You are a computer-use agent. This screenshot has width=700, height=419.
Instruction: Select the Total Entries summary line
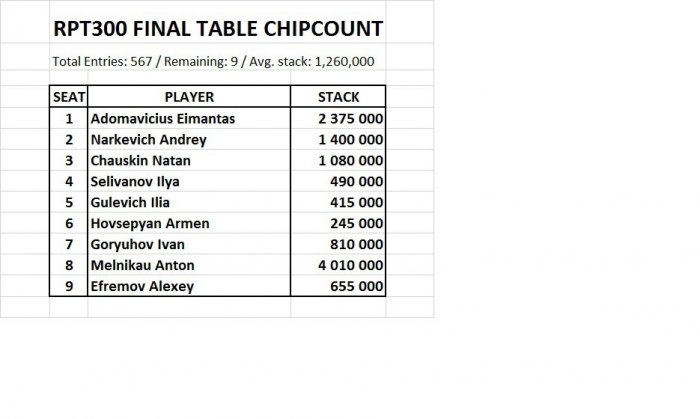(x=213, y=61)
